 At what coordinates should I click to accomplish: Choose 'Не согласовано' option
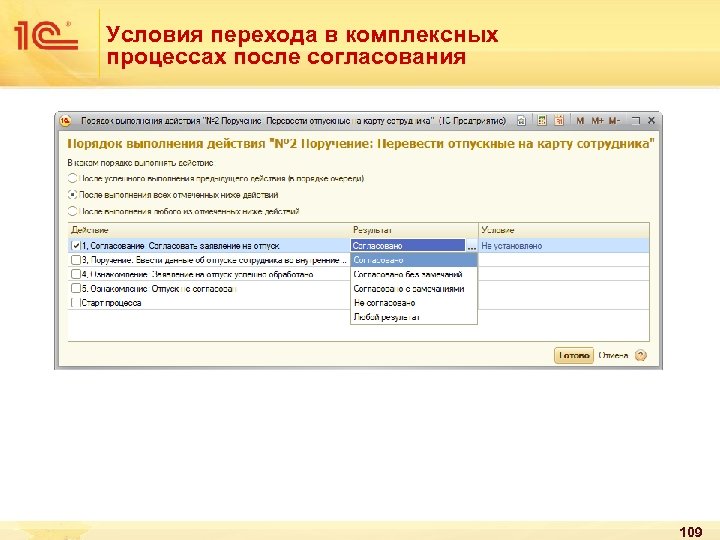coord(414,303)
